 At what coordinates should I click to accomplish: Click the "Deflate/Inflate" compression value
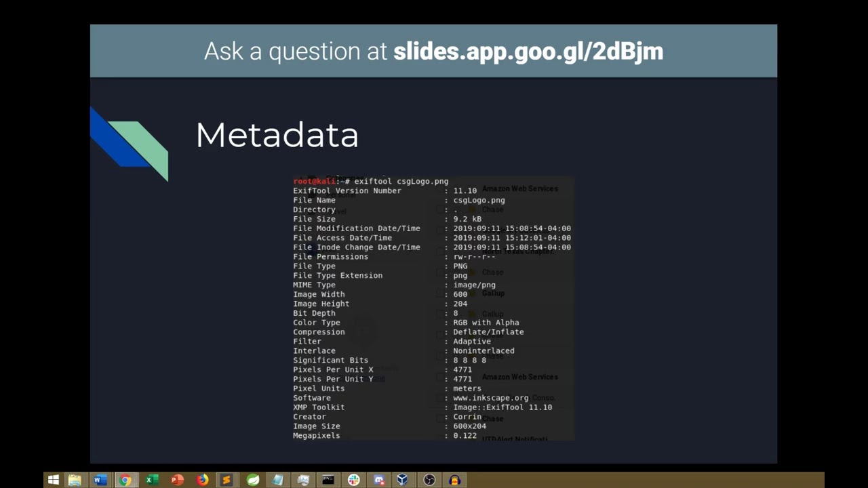tap(488, 332)
